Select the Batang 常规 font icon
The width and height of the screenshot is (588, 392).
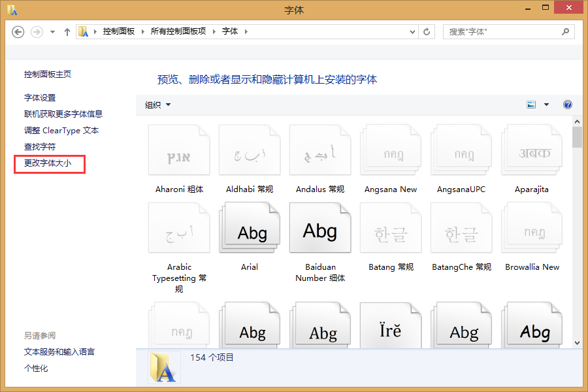391,228
